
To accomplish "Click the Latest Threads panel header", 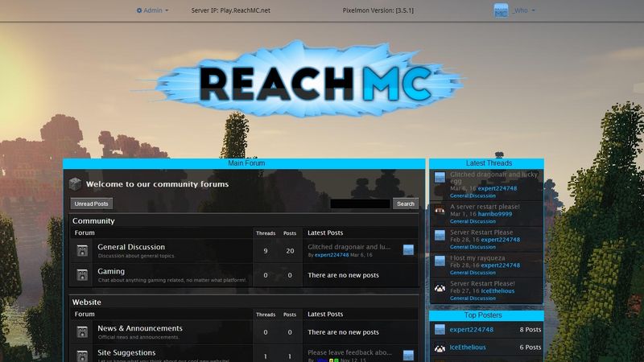I will pos(487,163).
